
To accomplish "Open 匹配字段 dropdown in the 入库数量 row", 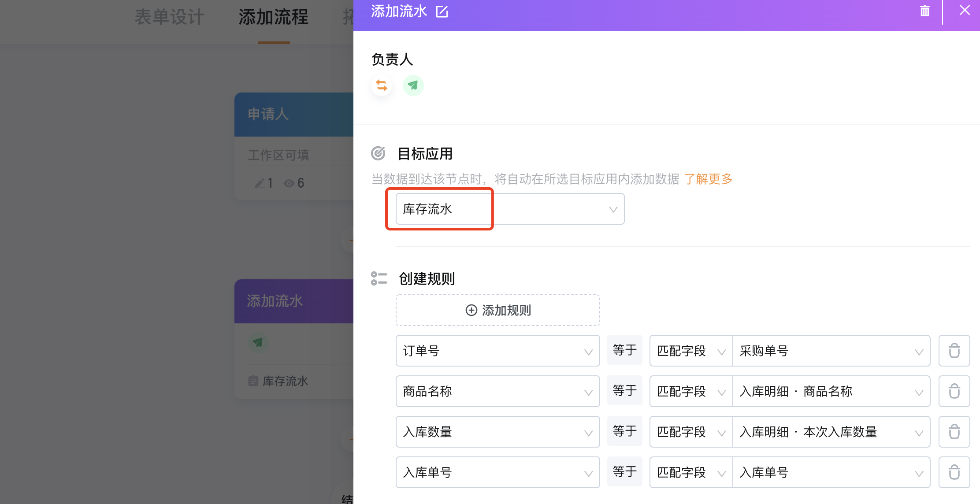I will pyautogui.click(x=691, y=432).
